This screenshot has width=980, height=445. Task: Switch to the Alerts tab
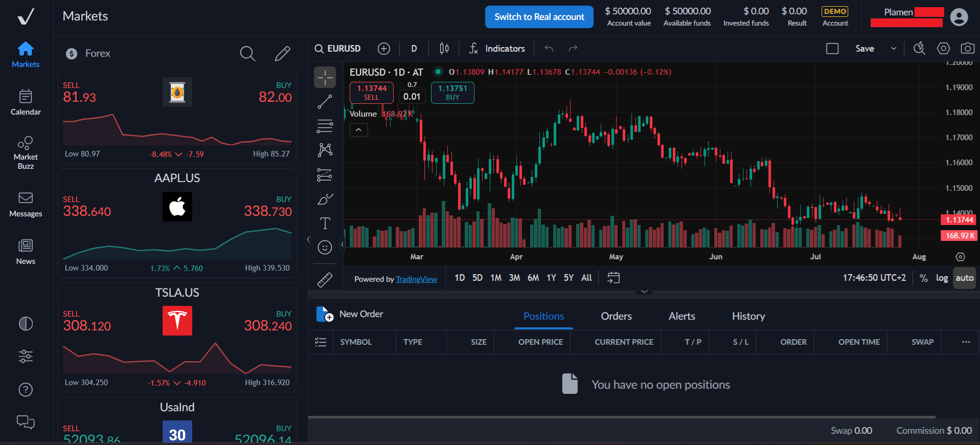(x=681, y=316)
